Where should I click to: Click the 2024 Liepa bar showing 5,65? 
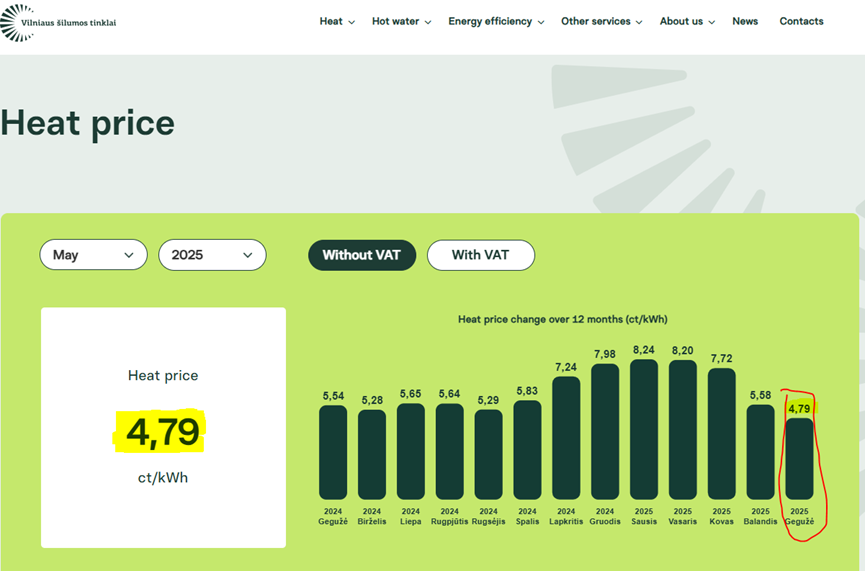click(x=411, y=451)
